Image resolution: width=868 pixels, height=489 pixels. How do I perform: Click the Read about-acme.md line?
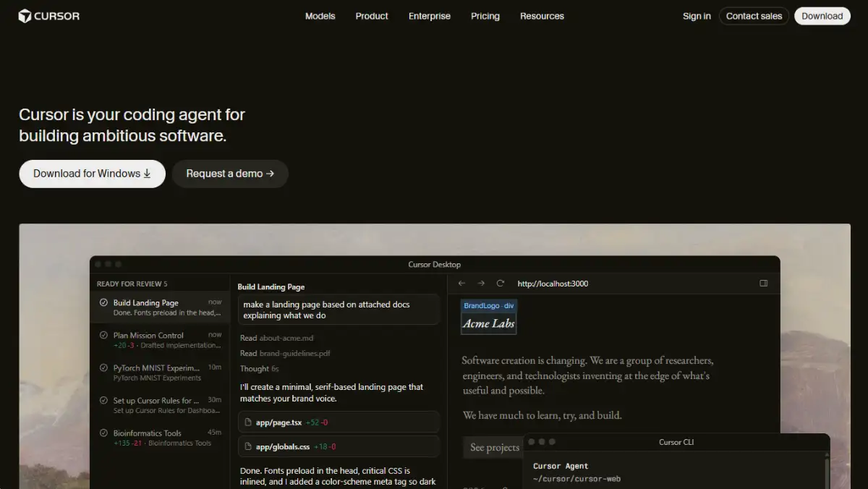(276, 338)
